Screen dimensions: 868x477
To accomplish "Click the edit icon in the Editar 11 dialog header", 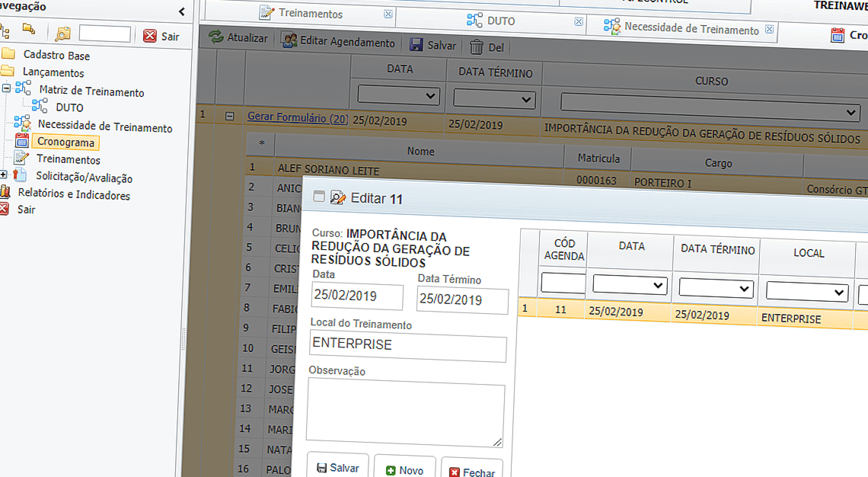I will 336,197.
